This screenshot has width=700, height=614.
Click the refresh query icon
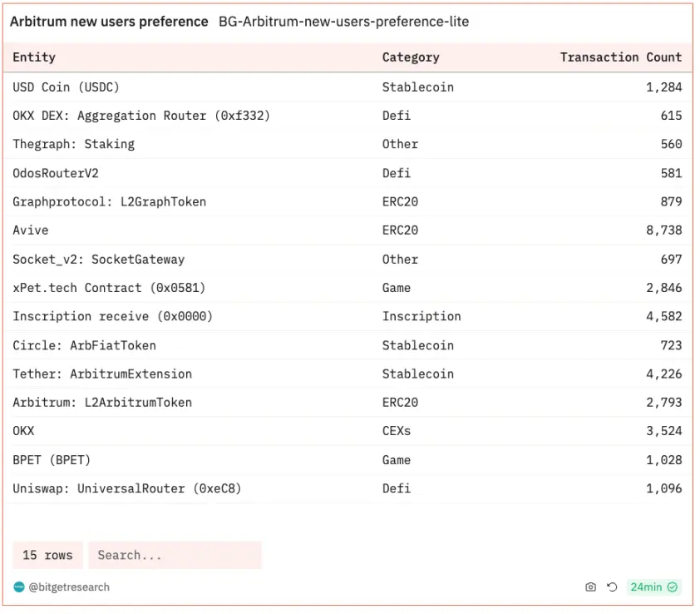coord(612,587)
